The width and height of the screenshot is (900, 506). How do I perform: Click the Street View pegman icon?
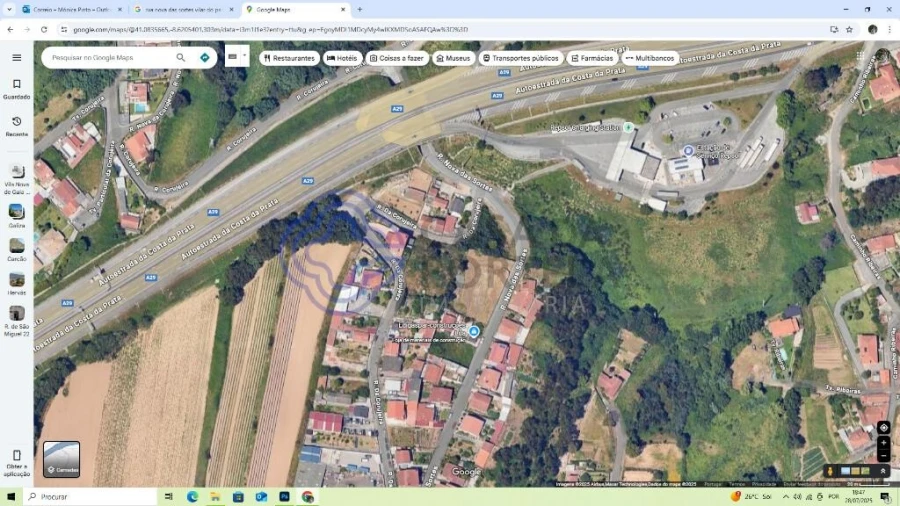tap(830, 471)
